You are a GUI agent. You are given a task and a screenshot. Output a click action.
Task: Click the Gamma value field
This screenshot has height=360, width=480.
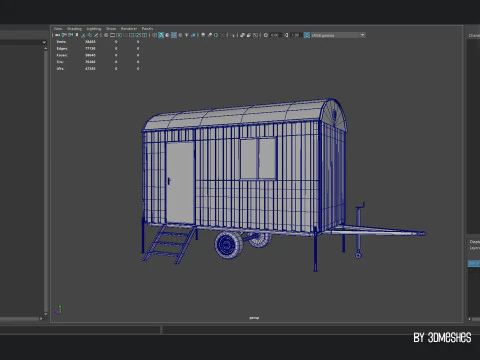point(296,35)
